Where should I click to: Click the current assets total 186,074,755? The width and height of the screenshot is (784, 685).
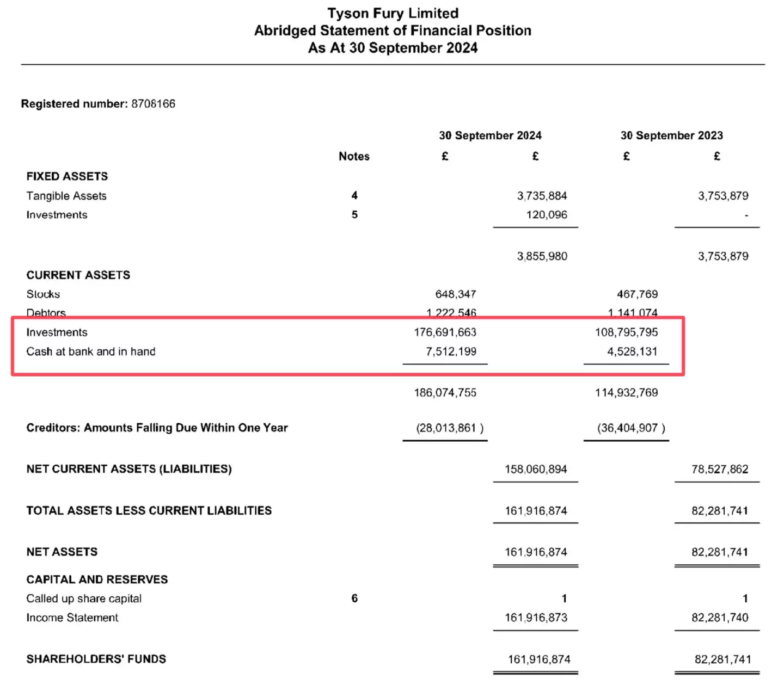click(x=445, y=392)
